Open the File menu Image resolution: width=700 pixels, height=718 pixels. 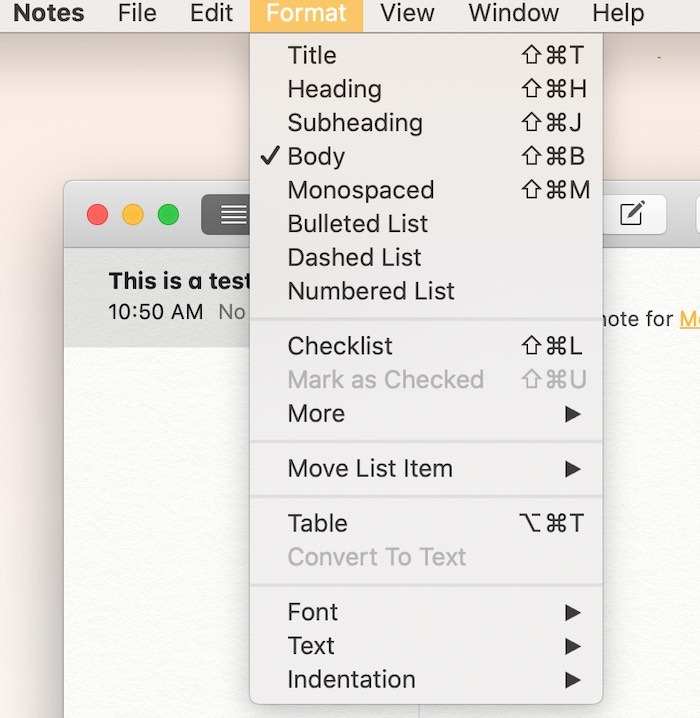[137, 13]
